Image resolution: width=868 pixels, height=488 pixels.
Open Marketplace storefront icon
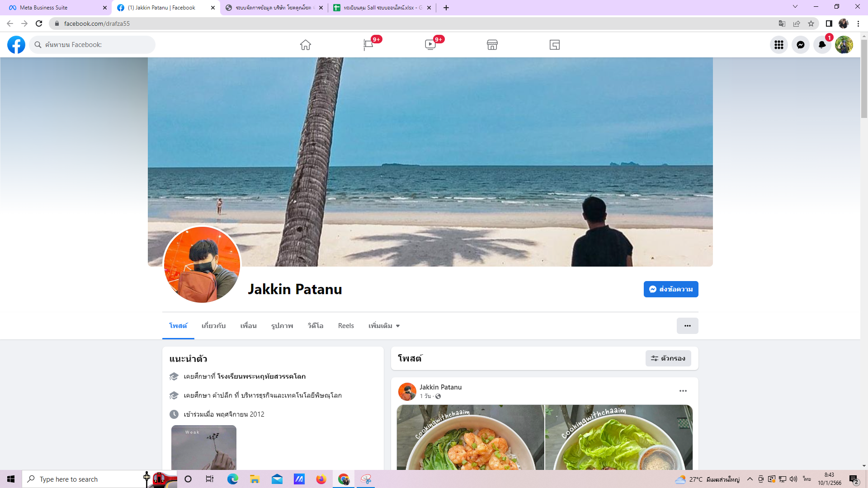click(492, 45)
